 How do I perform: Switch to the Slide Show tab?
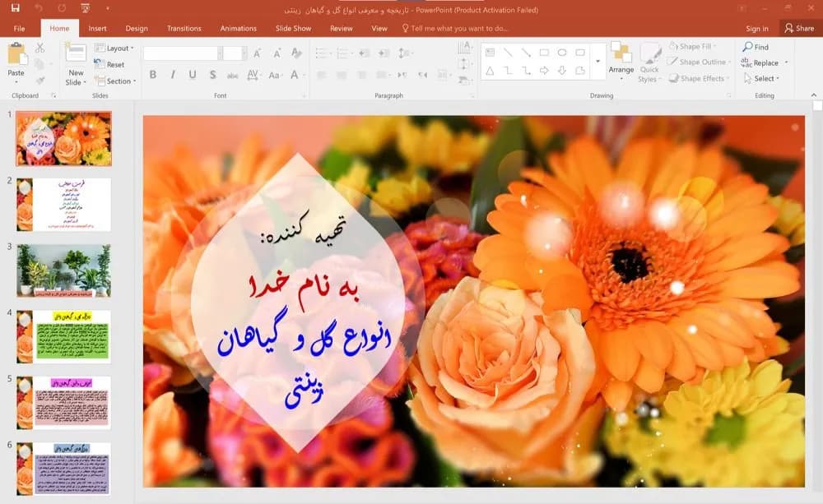point(294,28)
